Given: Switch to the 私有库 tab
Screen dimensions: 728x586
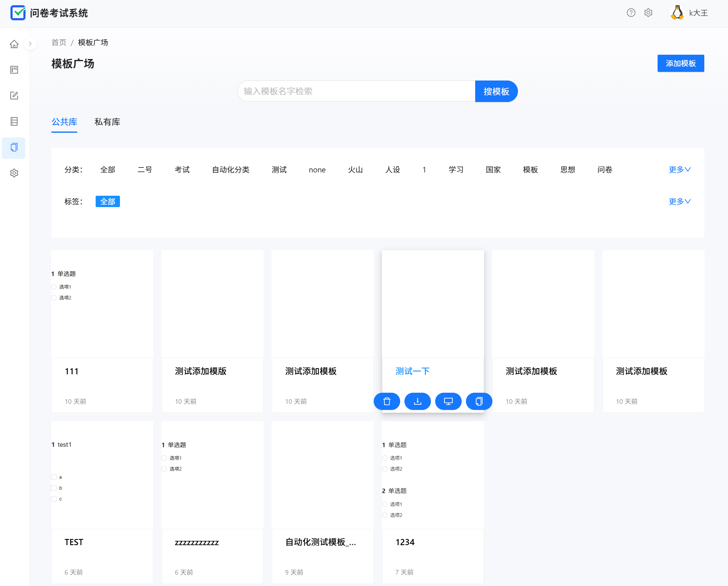Looking at the screenshot, I should [107, 122].
